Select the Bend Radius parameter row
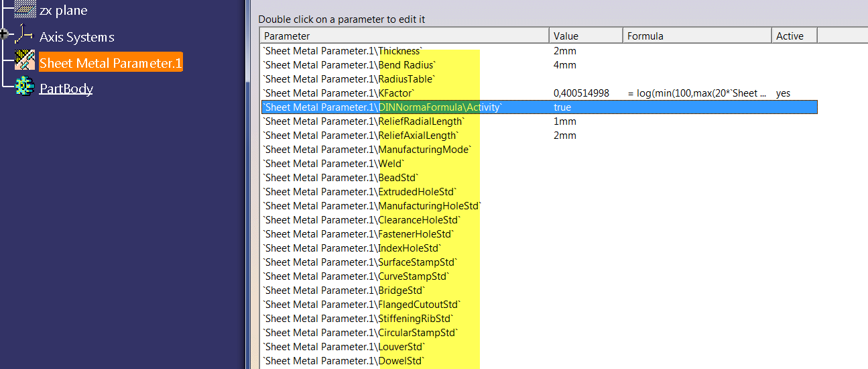868x369 pixels. tap(539, 65)
